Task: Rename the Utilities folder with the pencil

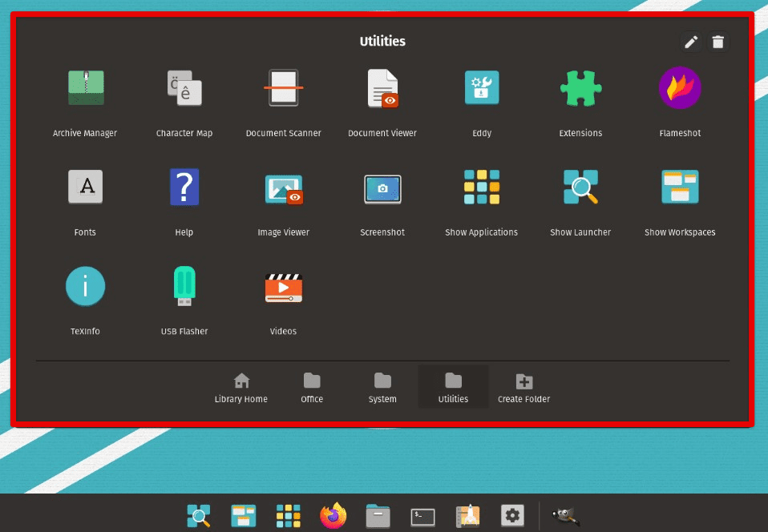Action: [691, 42]
